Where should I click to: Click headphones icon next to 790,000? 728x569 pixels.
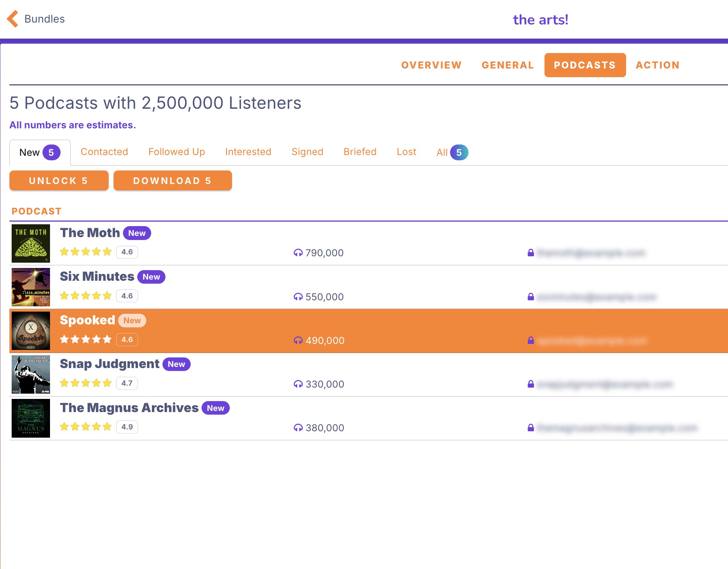point(298,253)
